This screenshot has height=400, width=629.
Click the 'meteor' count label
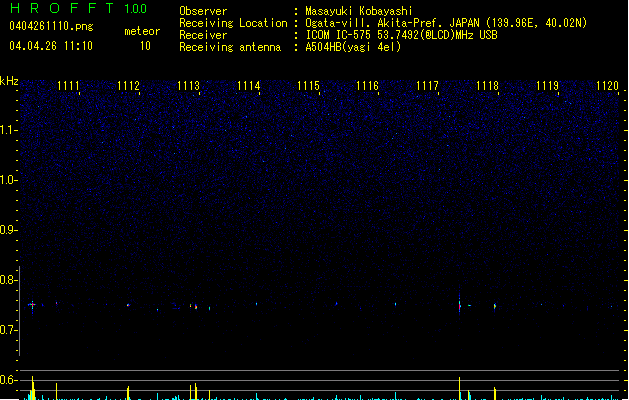pos(142,31)
